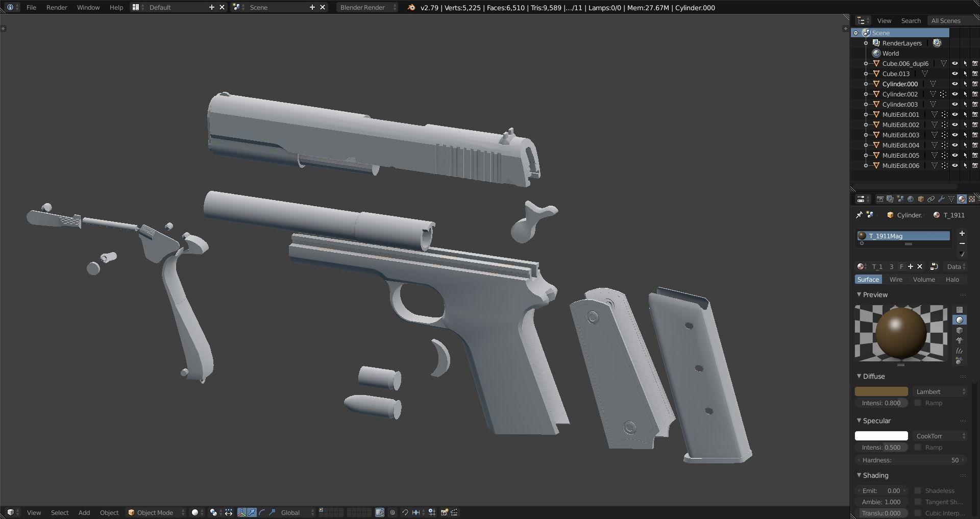Open the Object Mode dropdown
980x519 pixels.
click(x=156, y=512)
